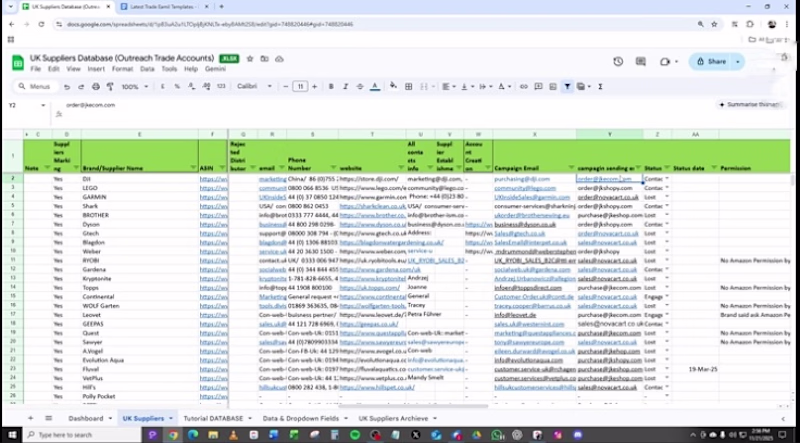Screen dimensions: 800x443
Task: Click the browser address bar
Action: (375, 24)
